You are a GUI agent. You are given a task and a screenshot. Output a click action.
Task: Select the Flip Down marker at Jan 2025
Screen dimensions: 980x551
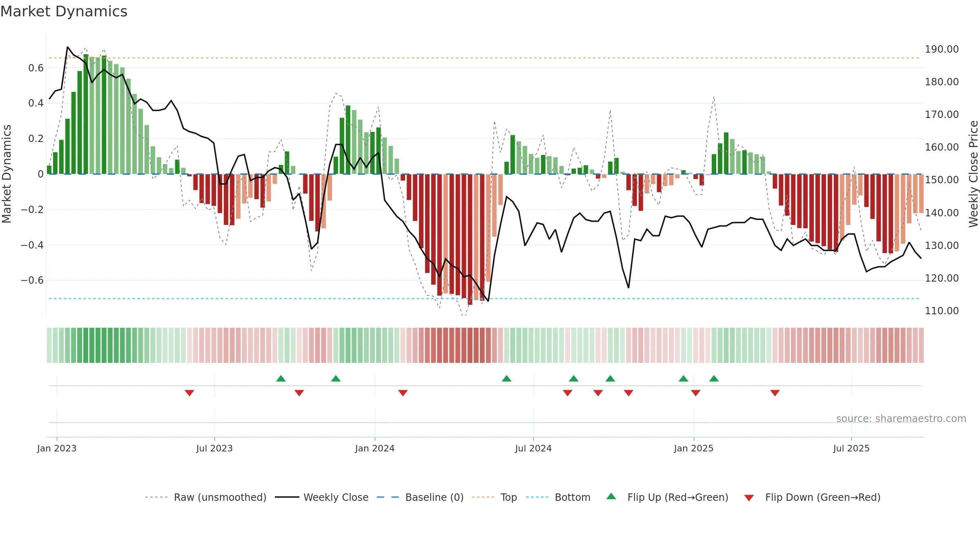[696, 393]
